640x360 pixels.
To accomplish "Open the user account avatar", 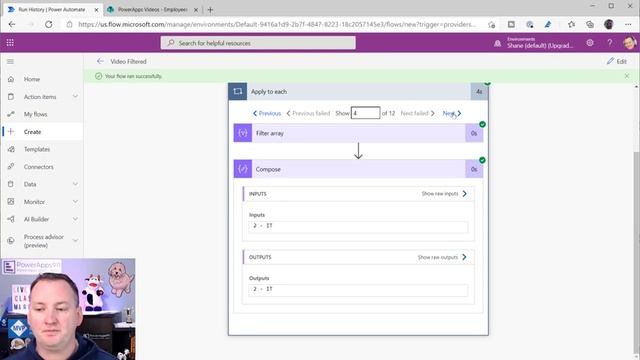I will coord(629,42).
